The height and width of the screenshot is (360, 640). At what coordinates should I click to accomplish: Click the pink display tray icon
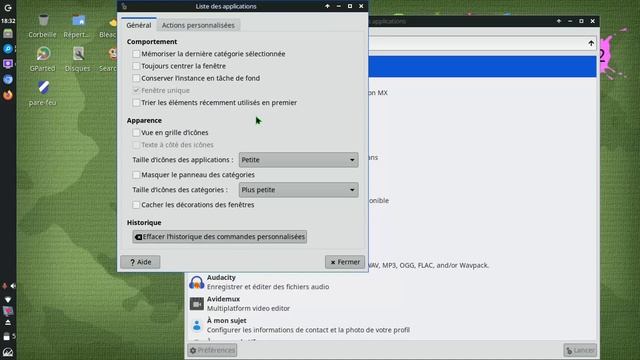click(x=8, y=311)
